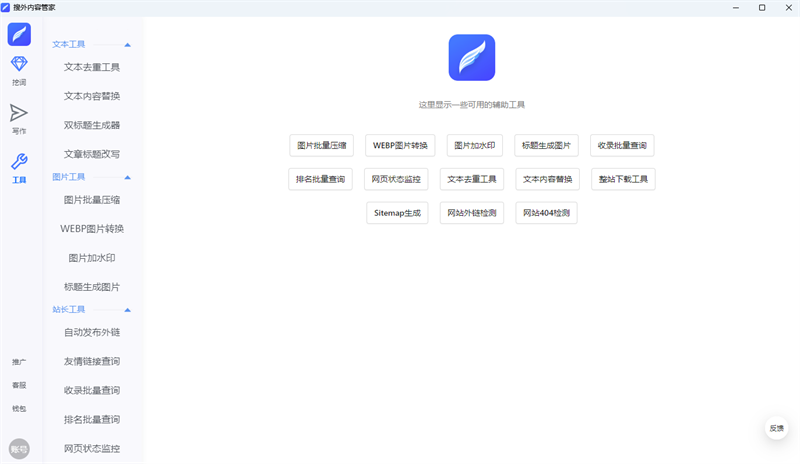Click the 站长工具 section header
This screenshot has width=800, height=464.
coord(68,309)
